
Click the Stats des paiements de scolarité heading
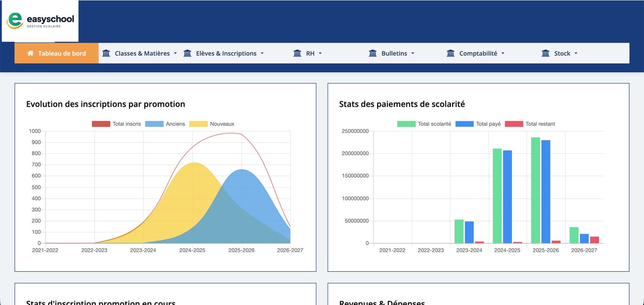pyautogui.click(x=402, y=104)
